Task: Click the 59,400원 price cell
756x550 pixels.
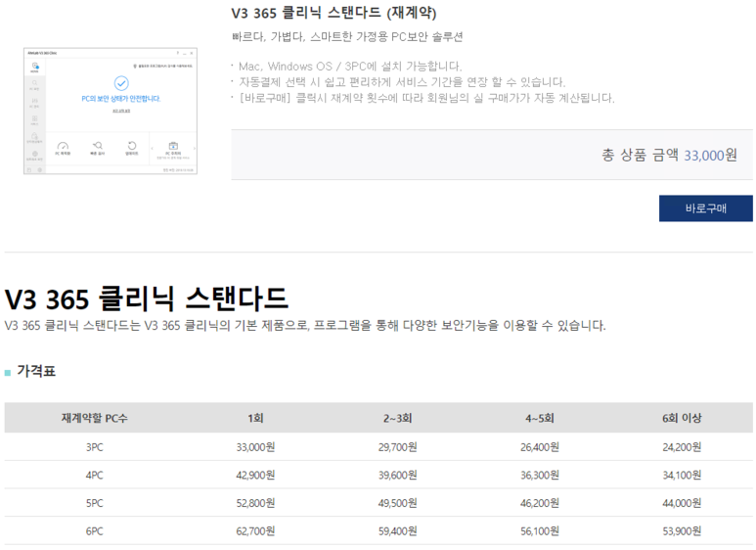Action: coord(397,531)
